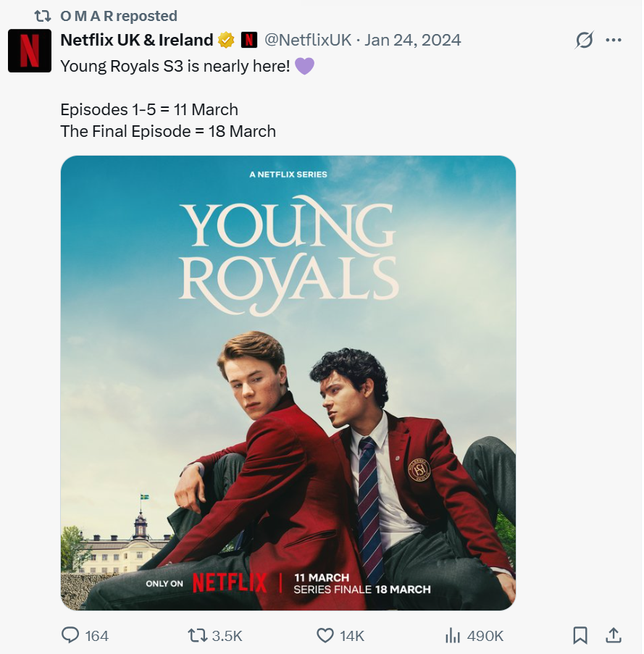Open the 'O M A R reposted' link
Screen dimensions: 644x654
(x=119, y=15)
